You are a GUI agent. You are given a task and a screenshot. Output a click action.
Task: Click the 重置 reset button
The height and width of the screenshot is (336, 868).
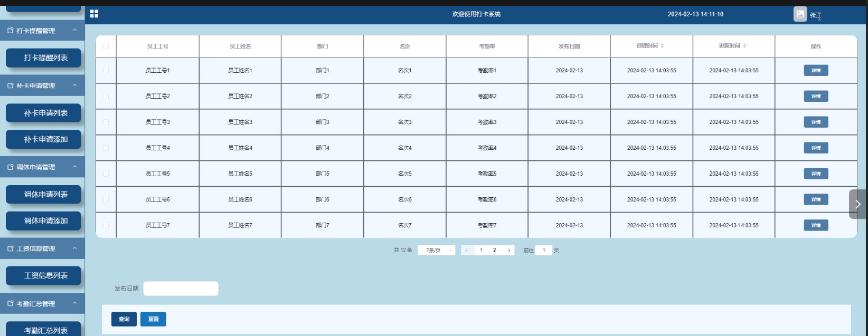(x=153, y=319)
